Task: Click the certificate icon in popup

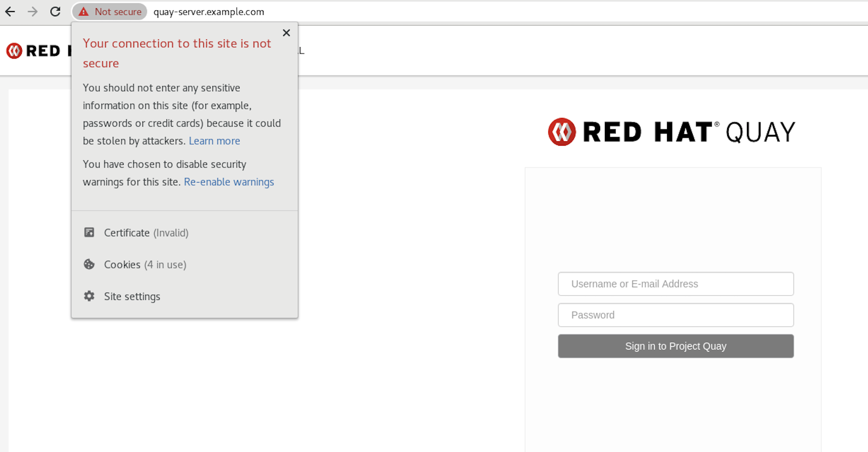Action: click(89, 232)
